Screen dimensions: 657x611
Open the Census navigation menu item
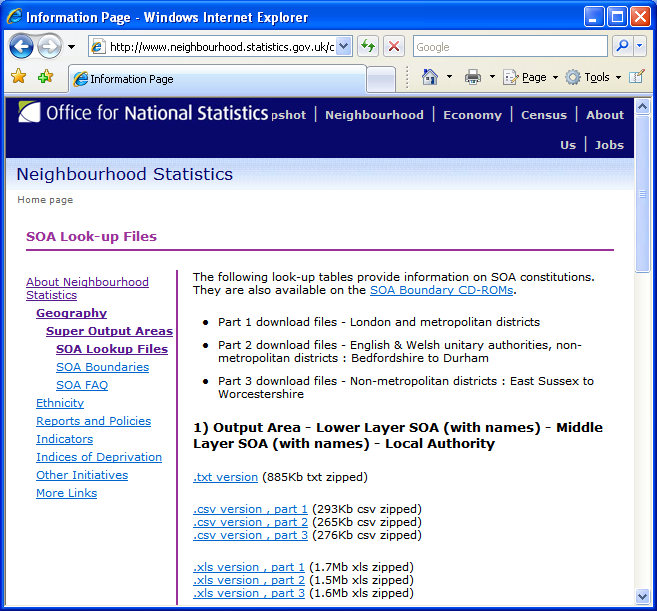[543, 115]
